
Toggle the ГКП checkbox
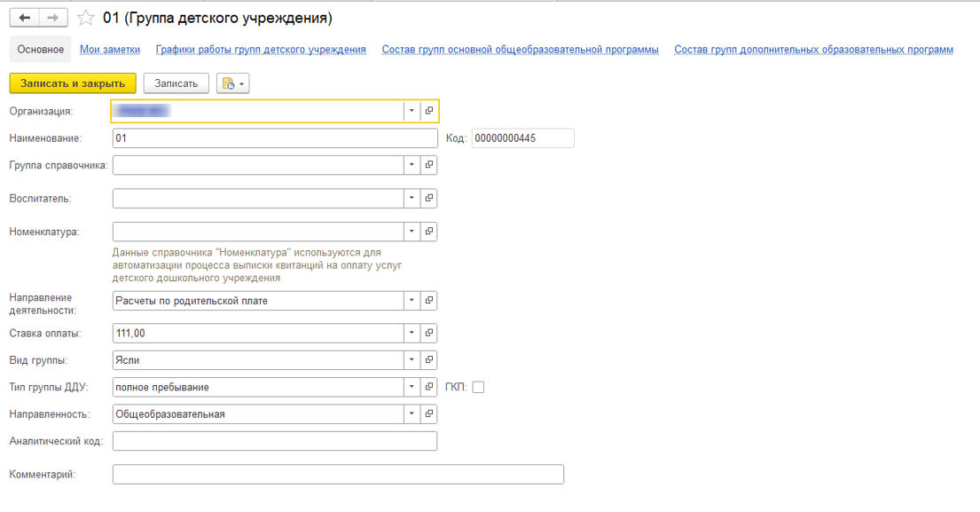[x=478, y=388]
